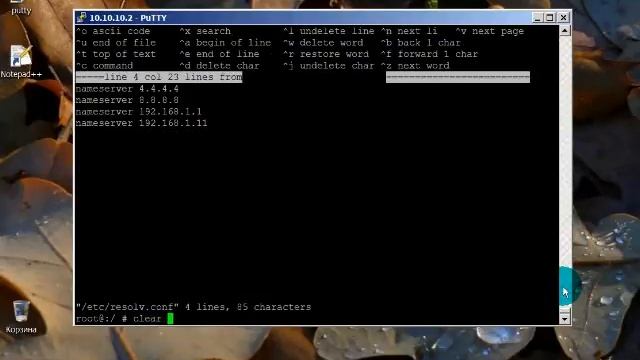Click the '^v next page' help entry
This screenshot has height=360, width=640.
(x=489, y=31)
